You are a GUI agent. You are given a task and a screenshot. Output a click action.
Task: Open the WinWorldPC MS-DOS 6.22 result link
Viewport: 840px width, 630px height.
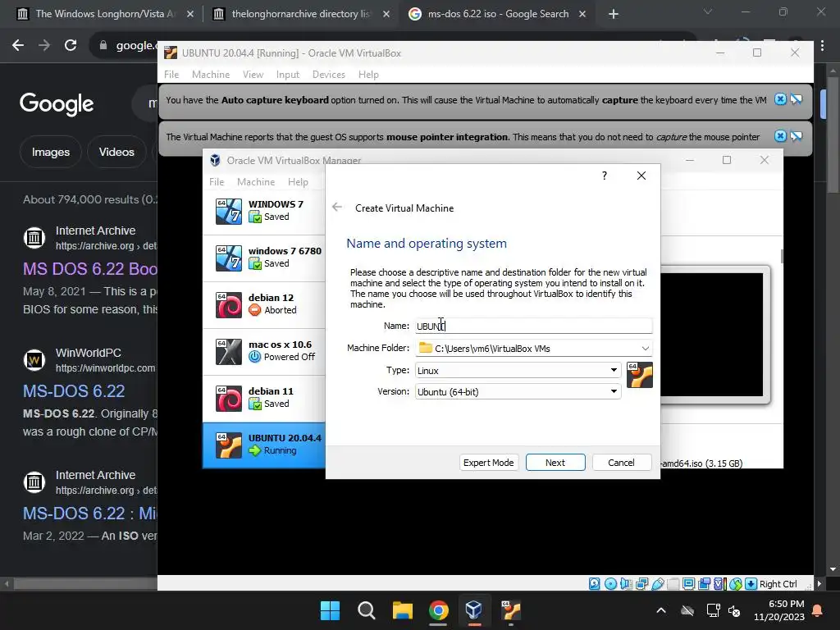point(74,391)
